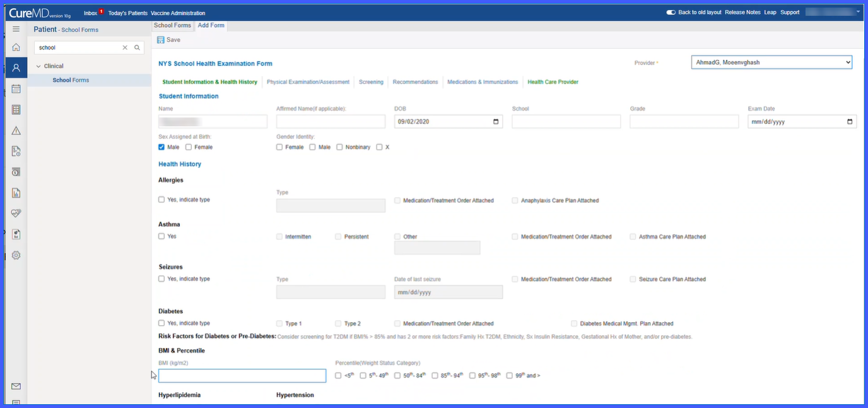Open the reports chart sidebar icon

click(16, 193)
